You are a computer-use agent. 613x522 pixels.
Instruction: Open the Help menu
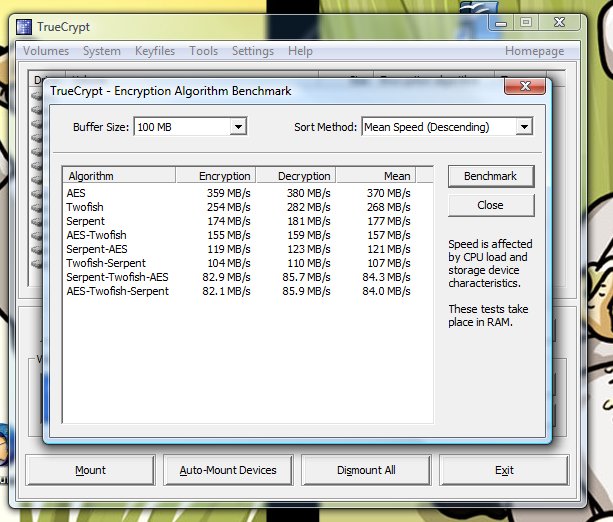(x=300, y=51)
